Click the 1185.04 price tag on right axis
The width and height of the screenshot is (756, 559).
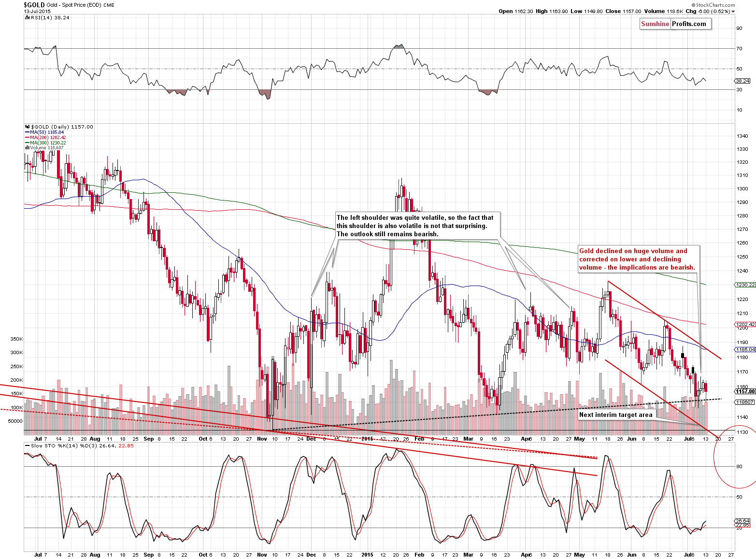tap(745, 349)
